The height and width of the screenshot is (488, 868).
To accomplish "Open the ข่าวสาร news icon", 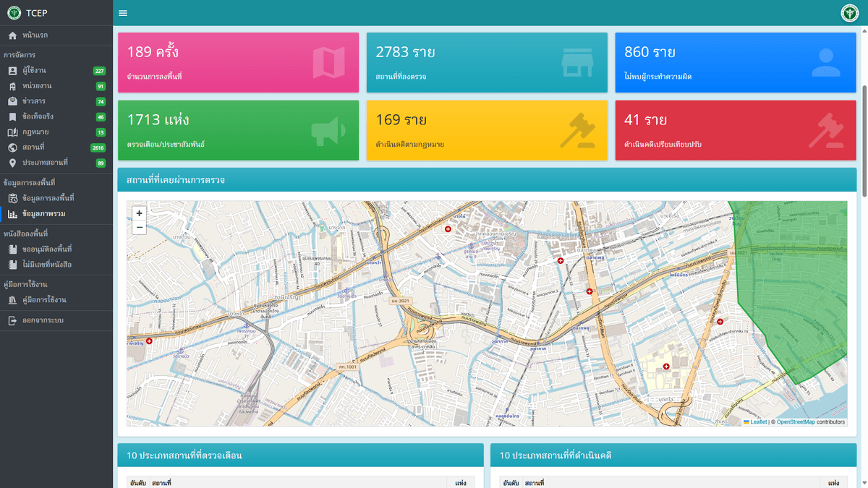I will coord(12,101).
